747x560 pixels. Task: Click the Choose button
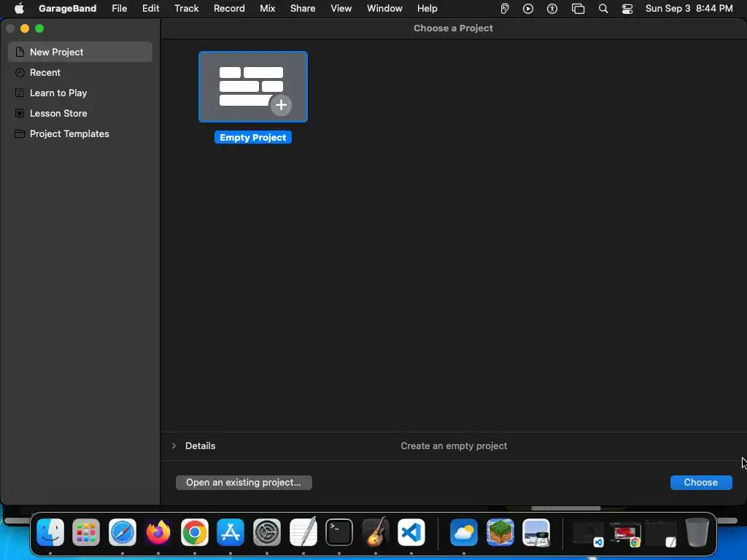[x=701, y=483]
